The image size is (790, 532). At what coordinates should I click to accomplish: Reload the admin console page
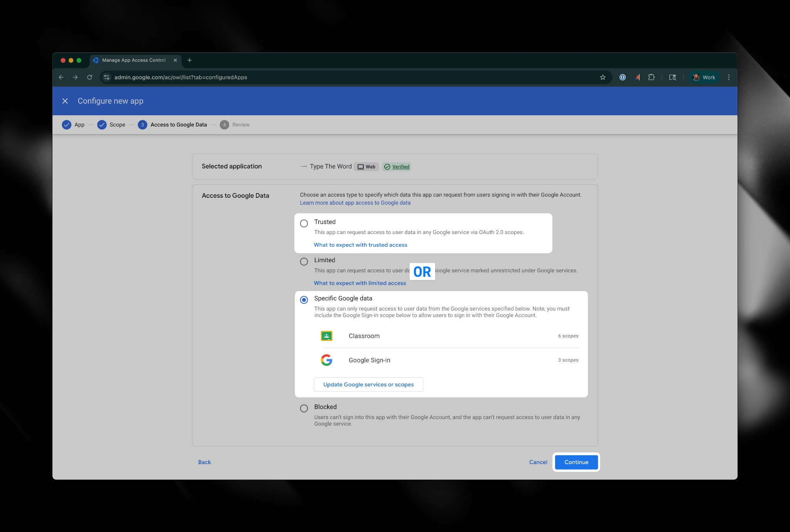tap(89, 77)
